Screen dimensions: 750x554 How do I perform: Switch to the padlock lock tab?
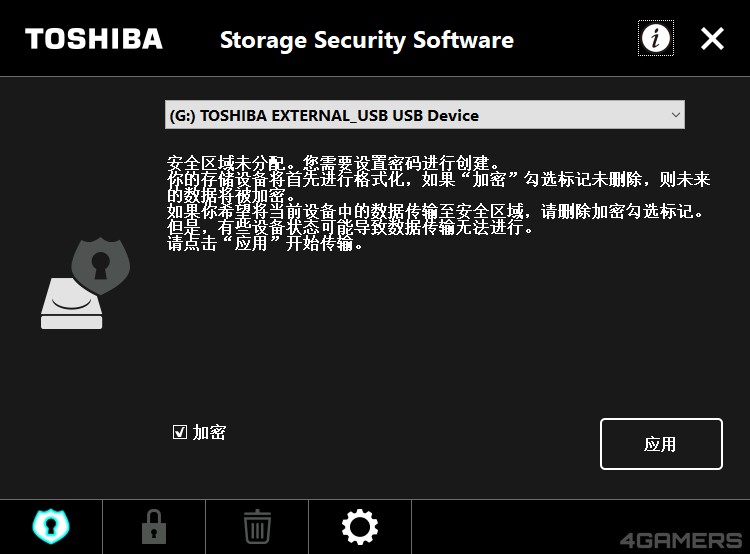click(x=153, y=526)
